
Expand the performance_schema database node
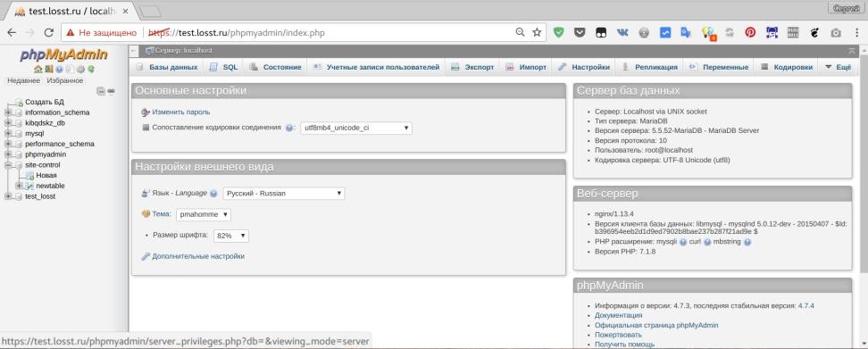8,144
